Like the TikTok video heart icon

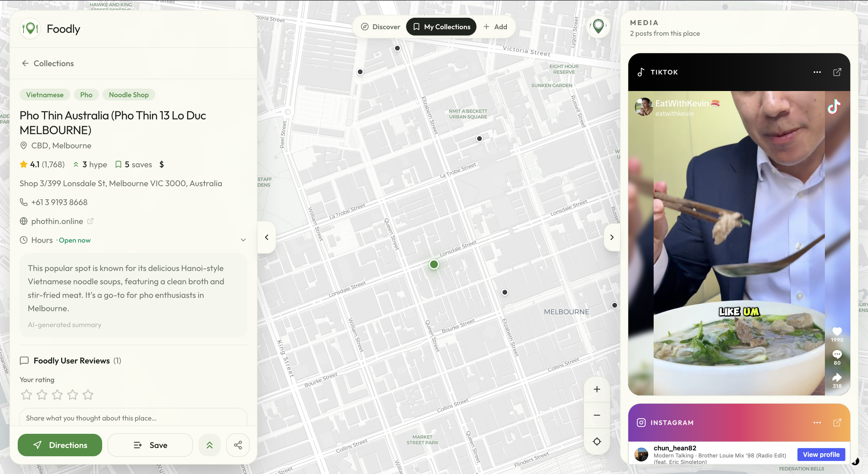coord(837,332)
